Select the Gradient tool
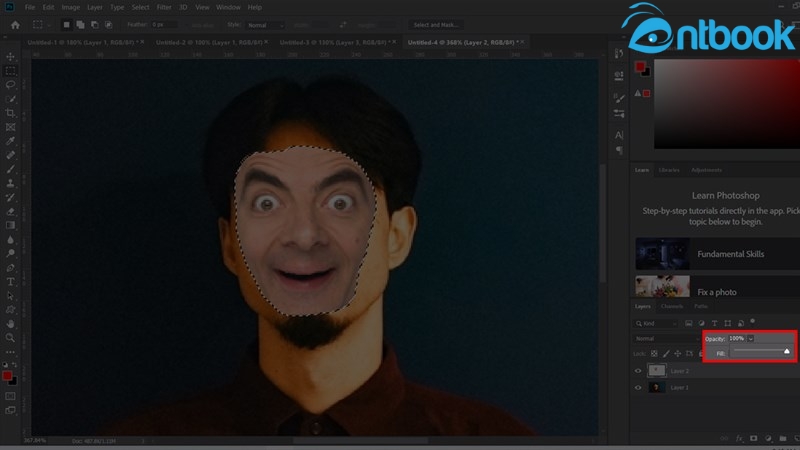The height and width of the screenshot is (450, 800). tap(10, 225)
